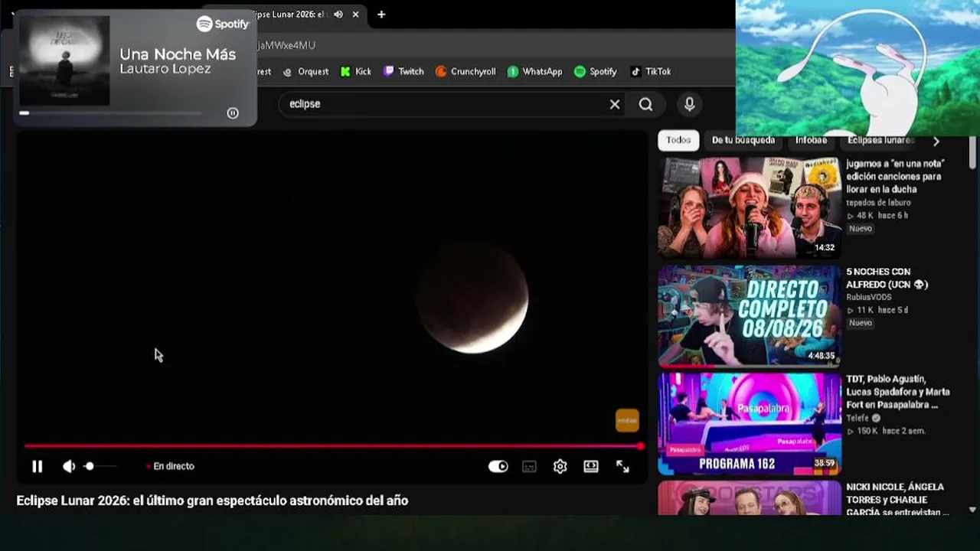Mute the YouTube video volume
The height and width of the screenshot is (551, 980).
[x=69, y=466]
